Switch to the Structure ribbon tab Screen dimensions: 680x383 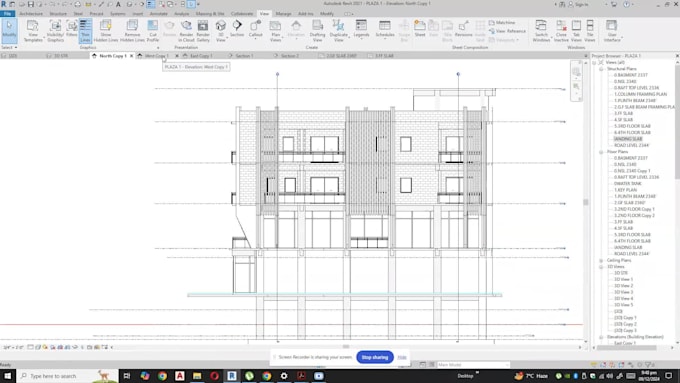(58, 14)
